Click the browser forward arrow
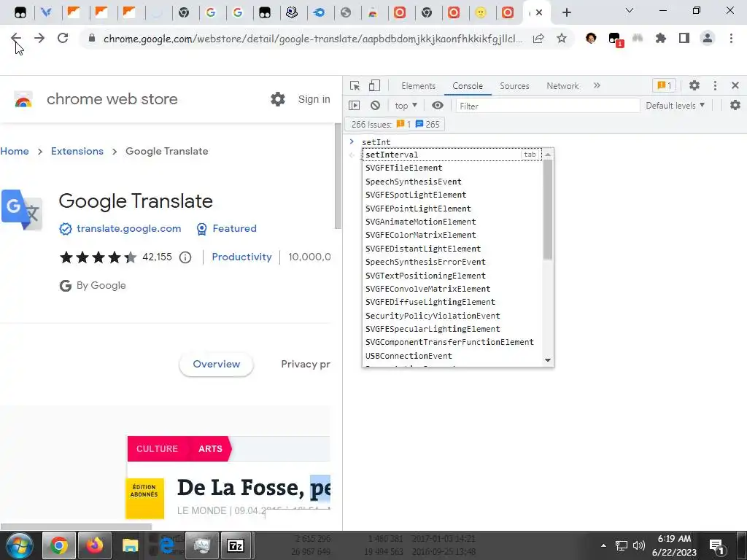Viewport: 747px width, 560px height. click(39, 38)
